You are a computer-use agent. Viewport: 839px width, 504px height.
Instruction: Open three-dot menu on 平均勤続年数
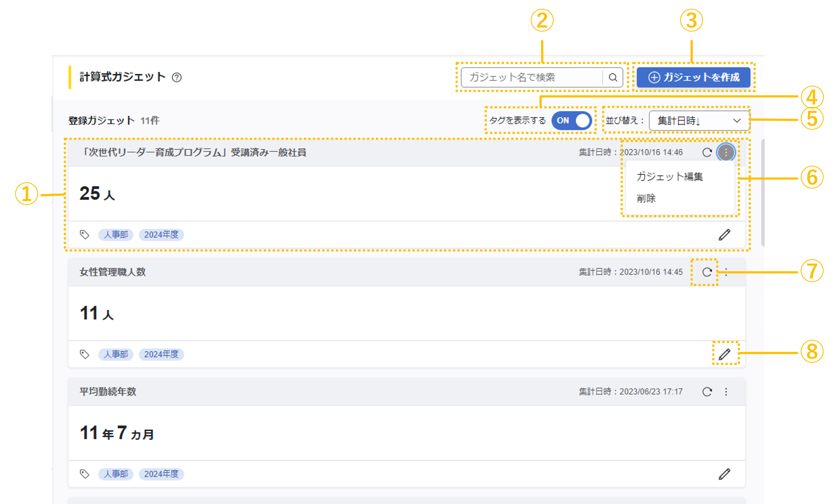[x=726, y=392]
